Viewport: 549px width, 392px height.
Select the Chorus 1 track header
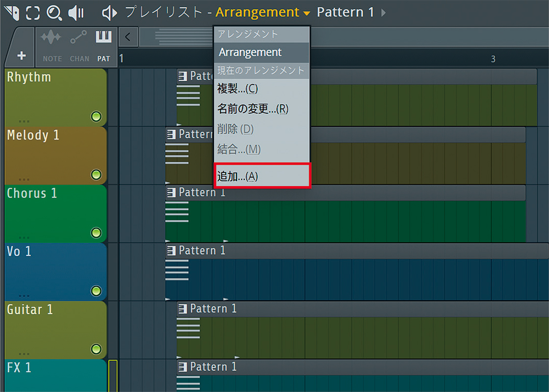tap(55, 213)
